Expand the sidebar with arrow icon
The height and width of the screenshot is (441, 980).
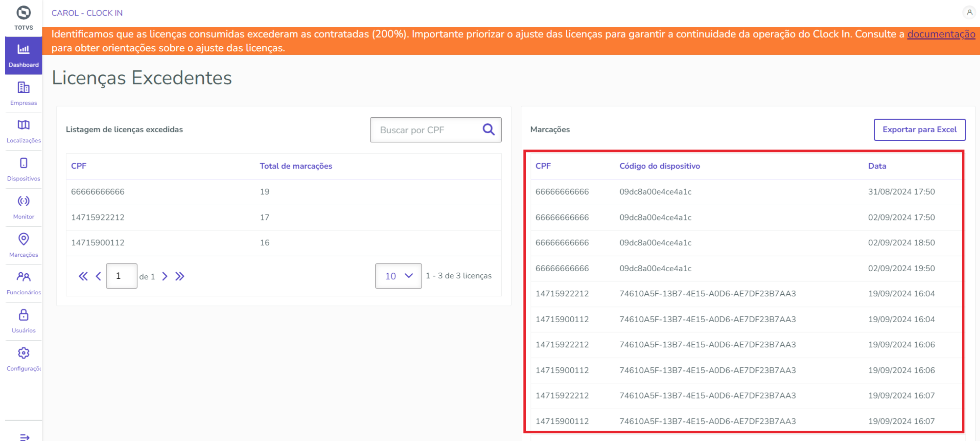click(x=24, y=437)
